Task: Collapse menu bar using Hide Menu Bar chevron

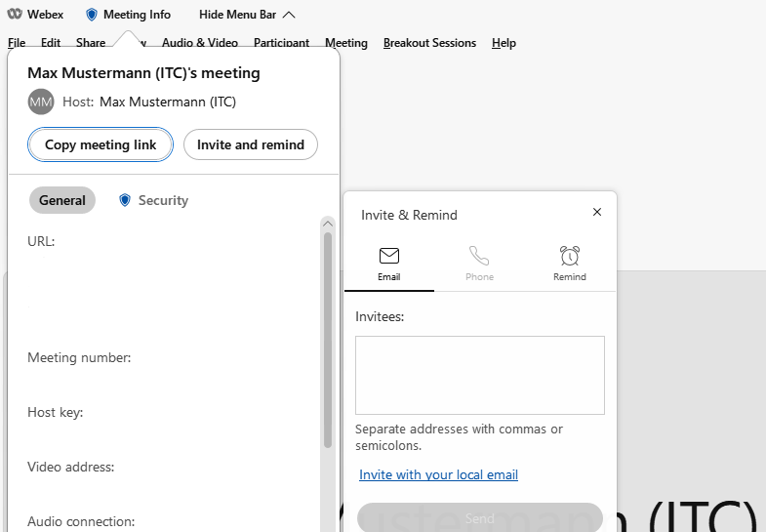Action: tap(288, 15)
